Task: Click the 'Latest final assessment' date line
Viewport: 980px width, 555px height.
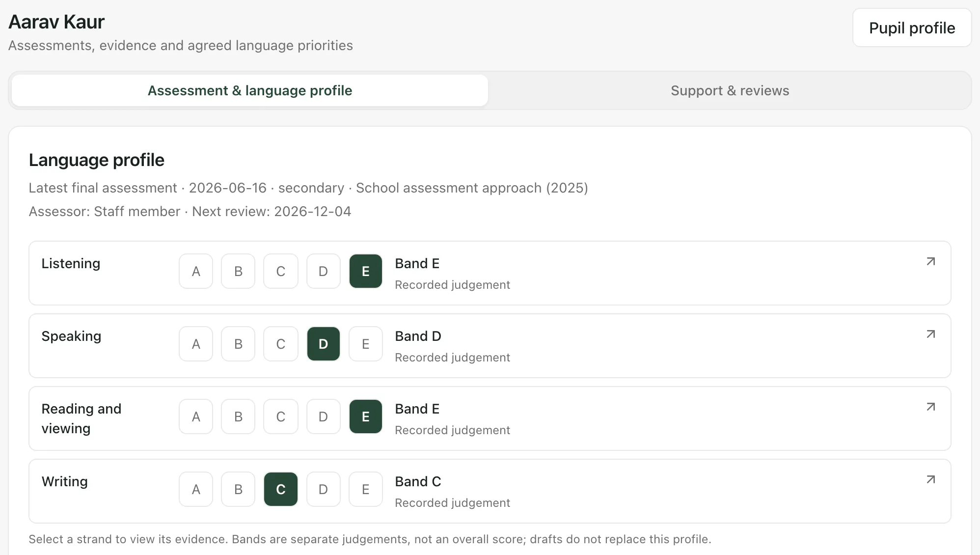Action: pos(308,188)
